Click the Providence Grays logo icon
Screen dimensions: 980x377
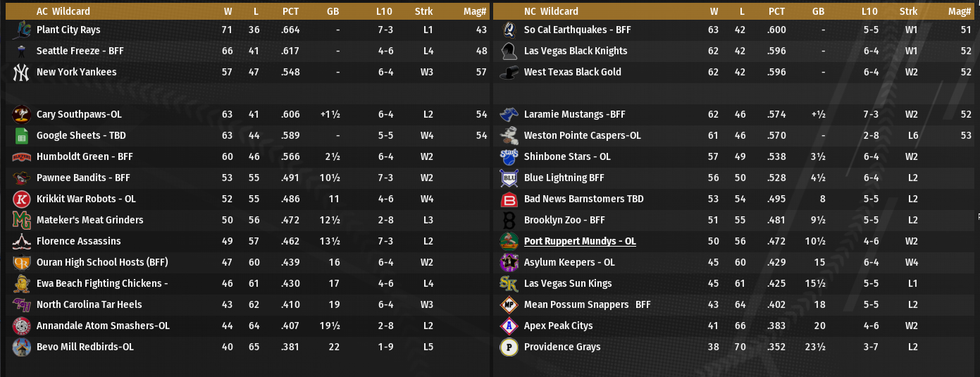(x=509, y=347)
